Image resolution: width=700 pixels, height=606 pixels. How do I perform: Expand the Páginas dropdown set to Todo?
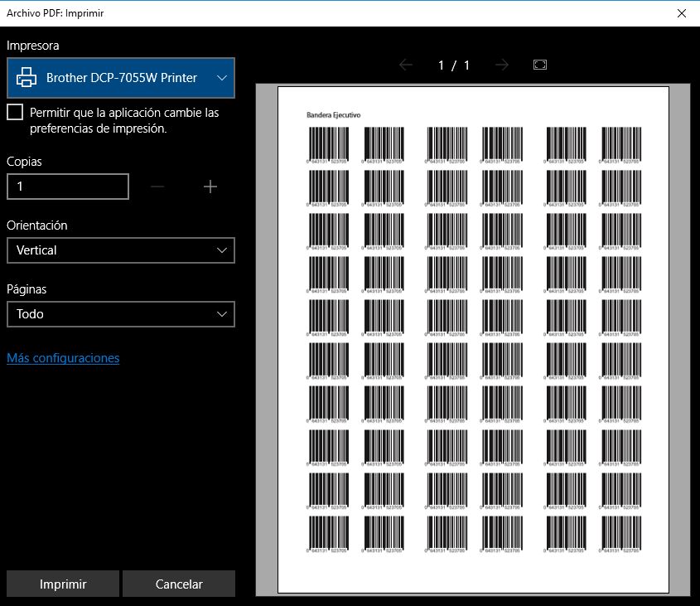click(x=121, y=314)
